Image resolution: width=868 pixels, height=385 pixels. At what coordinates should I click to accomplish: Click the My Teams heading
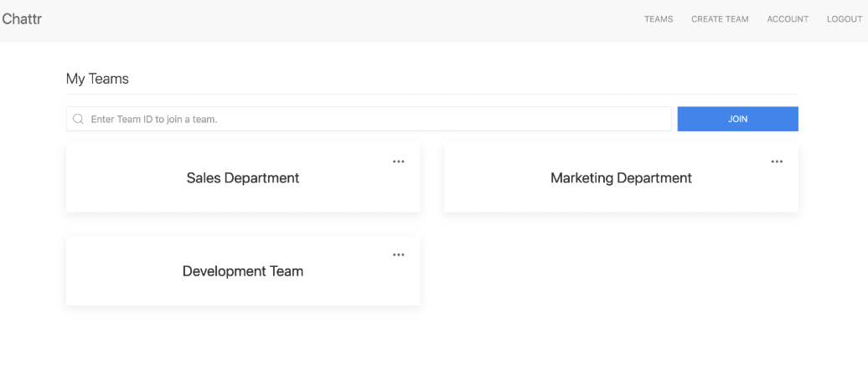[97, 79]
